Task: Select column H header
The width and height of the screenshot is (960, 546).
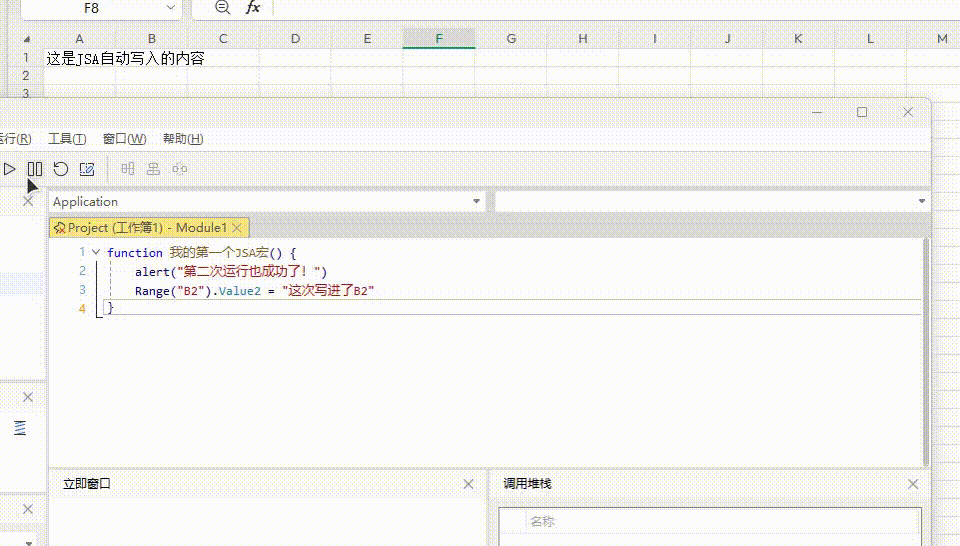Action: 583,39
